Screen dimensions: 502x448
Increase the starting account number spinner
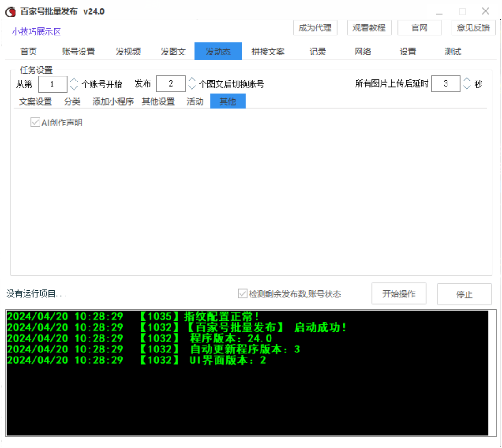74,80
